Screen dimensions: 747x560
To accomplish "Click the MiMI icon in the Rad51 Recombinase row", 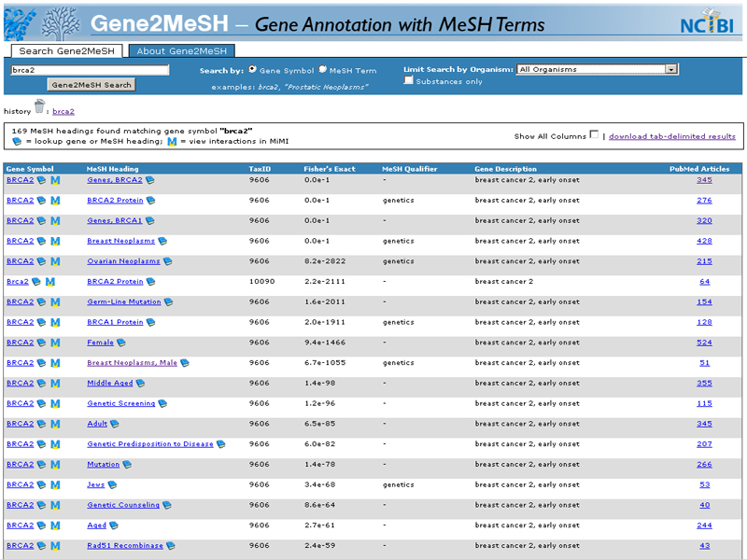I will coord(55,546).
